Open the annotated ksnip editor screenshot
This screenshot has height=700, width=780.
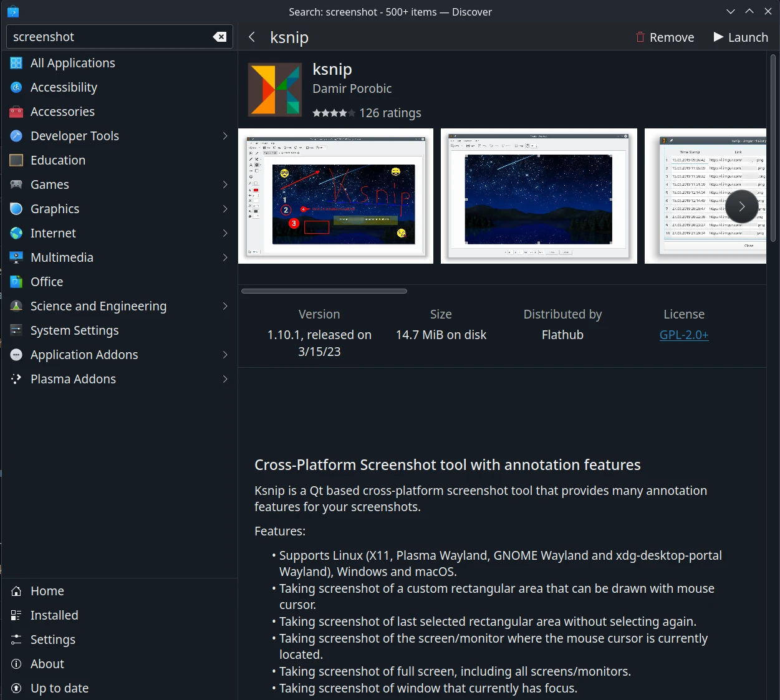tap(335, 196)
